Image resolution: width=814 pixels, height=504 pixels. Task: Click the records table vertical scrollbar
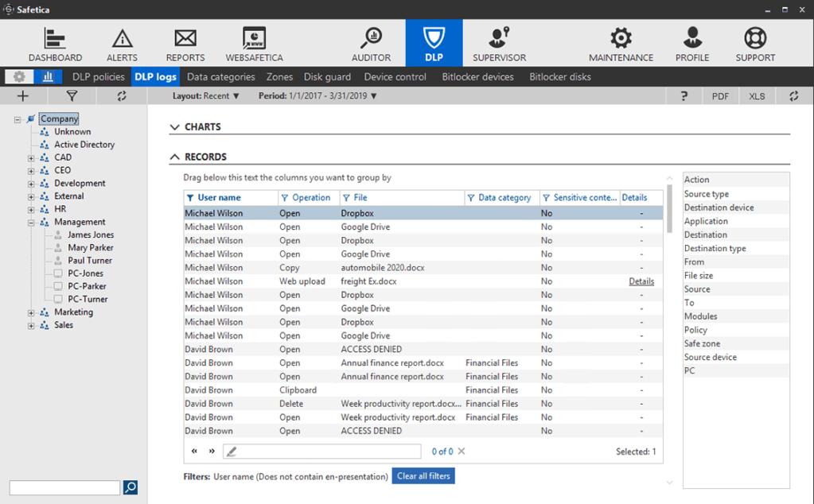[669, 209]
